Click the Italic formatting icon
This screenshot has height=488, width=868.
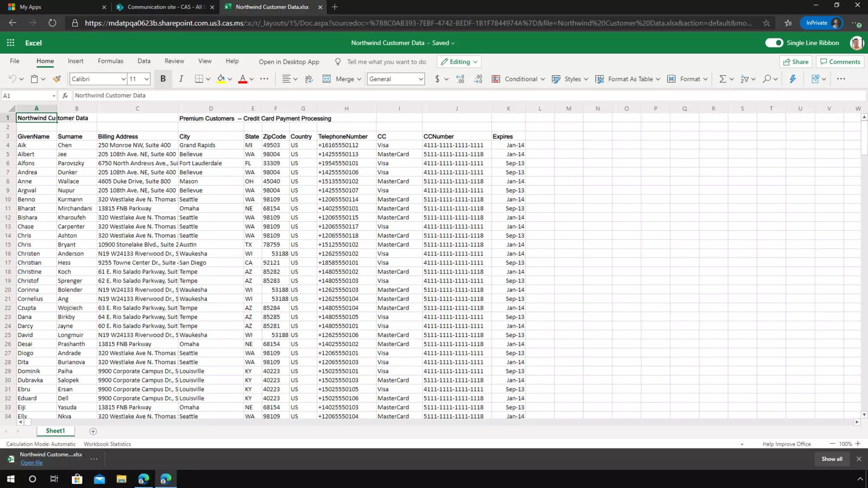pyautogui.click(x=181, y=79)
